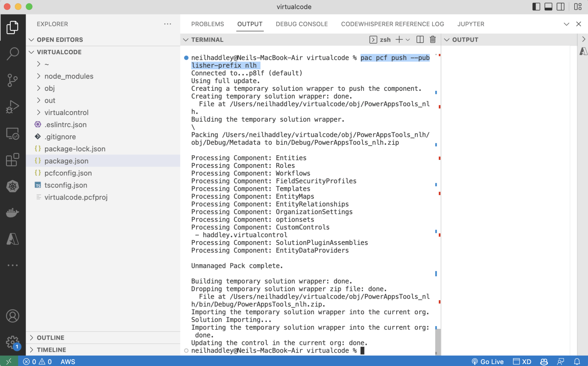Click Go Live in status bar
This screenshot has width=588, height=366.
coord(488,361)
